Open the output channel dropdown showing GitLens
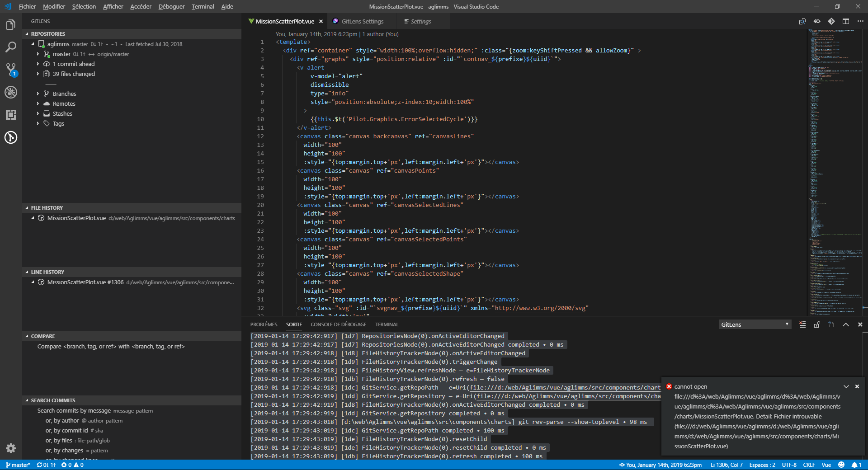 (754, 324)
